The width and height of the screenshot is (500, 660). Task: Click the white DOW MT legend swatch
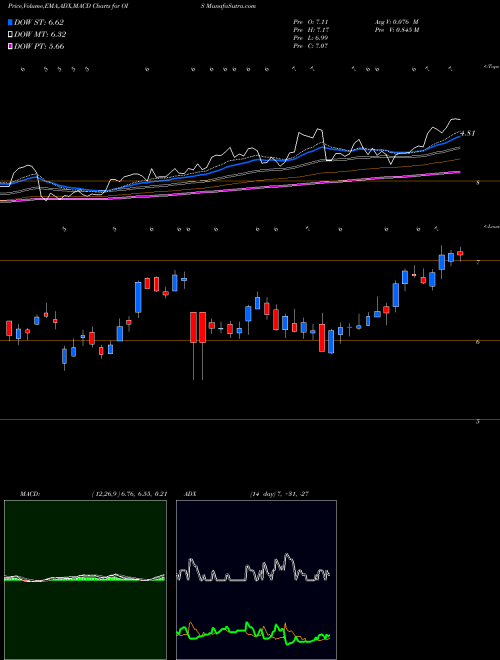tap(11, 35)
